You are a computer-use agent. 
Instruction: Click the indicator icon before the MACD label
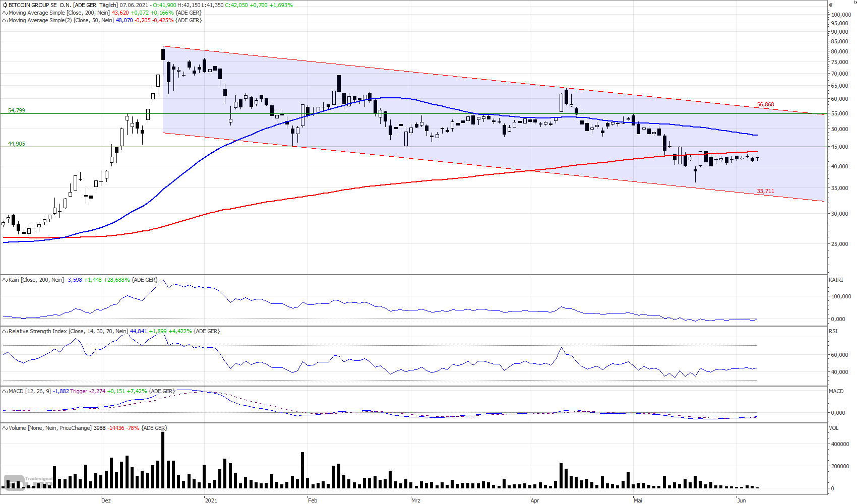(x=5, y=391)
